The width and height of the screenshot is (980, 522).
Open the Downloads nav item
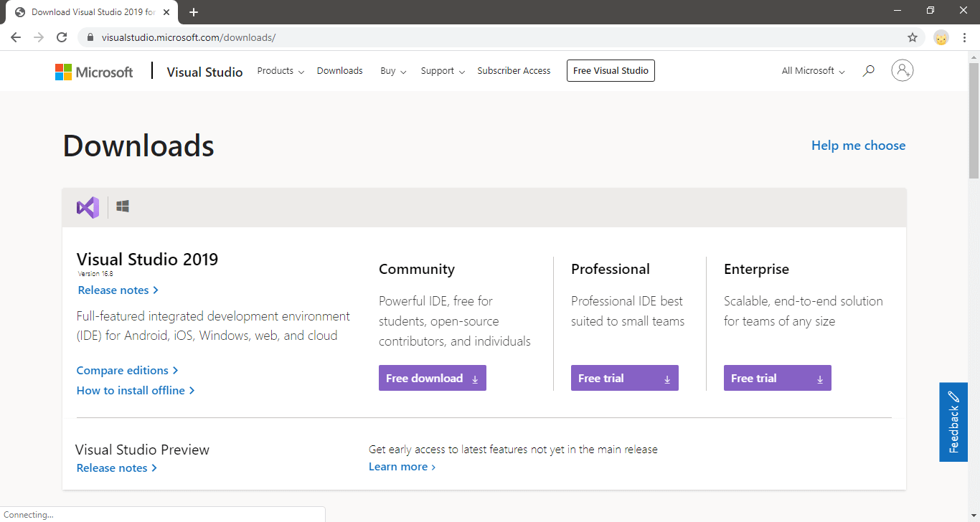click(340, 71)
